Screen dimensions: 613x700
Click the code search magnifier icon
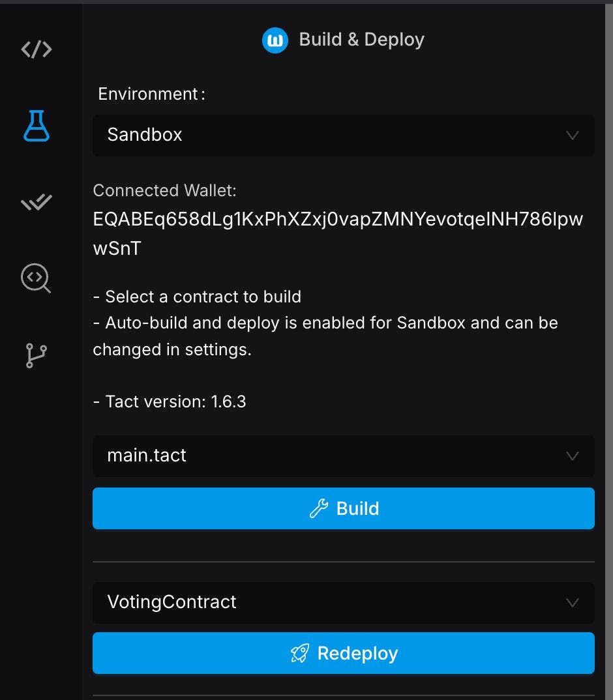point(37,279)
